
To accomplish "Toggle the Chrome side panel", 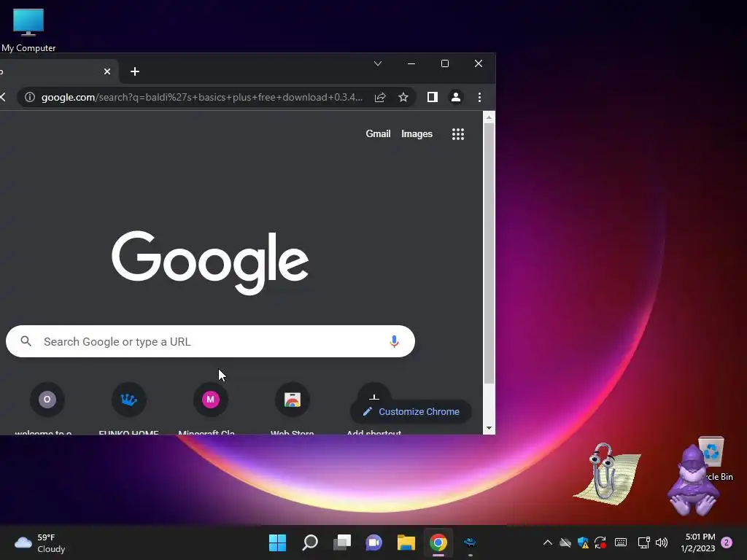I will click(x=432, y=97).
